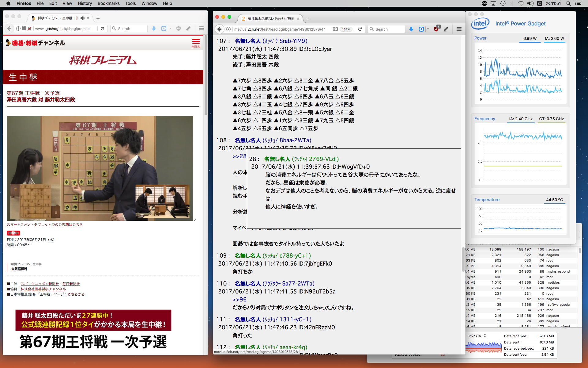Expand the download manager dropdown arrow in the 2ch window
The width and height of the screenshot is (588, 368).
[x=428, y=29]
